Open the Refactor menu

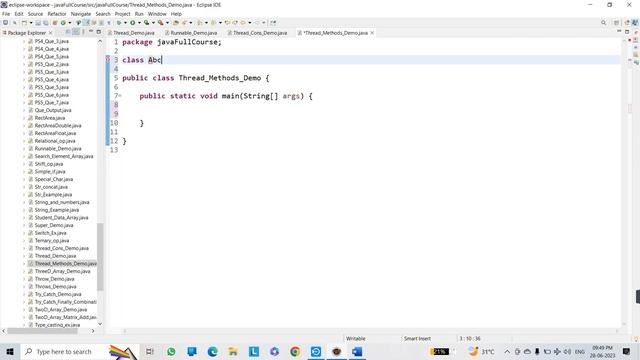(57, 14)
